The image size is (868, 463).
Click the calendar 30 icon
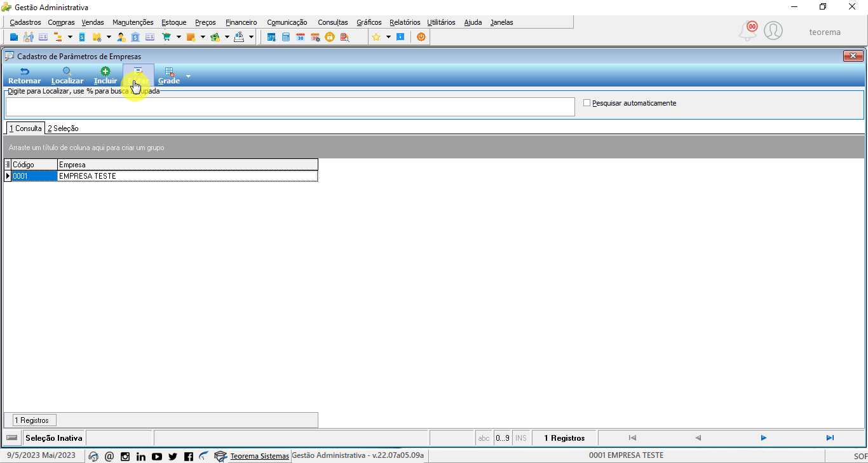(301, 37)
